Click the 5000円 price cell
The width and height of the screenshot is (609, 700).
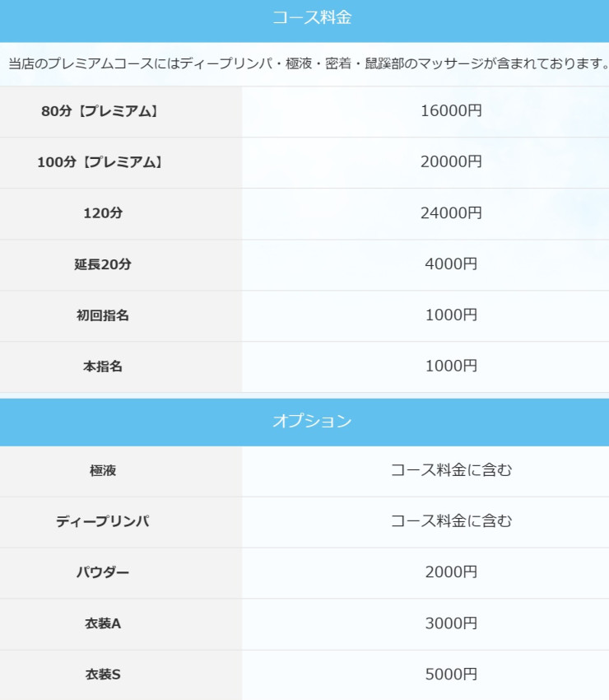pyautogui.click(x=451, y=674)
